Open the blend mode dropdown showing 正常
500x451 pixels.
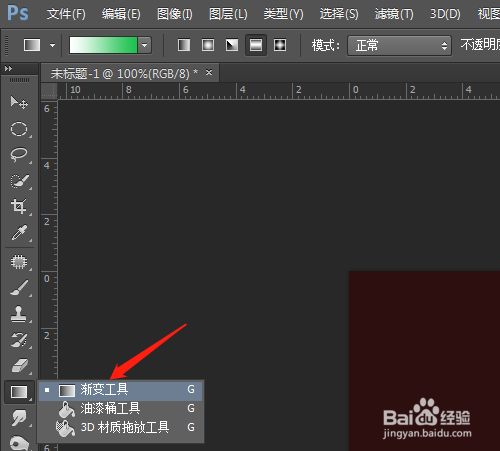[x=399, y=45]
